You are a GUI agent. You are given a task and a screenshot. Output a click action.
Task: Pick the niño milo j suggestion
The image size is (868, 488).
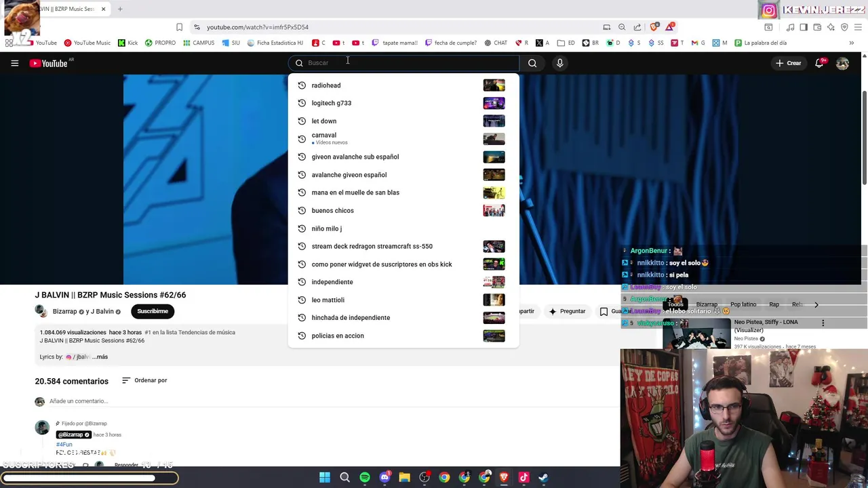tap(403, 228)
